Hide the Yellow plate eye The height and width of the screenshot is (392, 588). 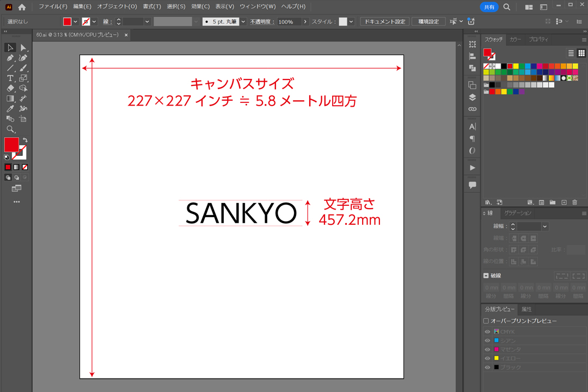[487, 359]
